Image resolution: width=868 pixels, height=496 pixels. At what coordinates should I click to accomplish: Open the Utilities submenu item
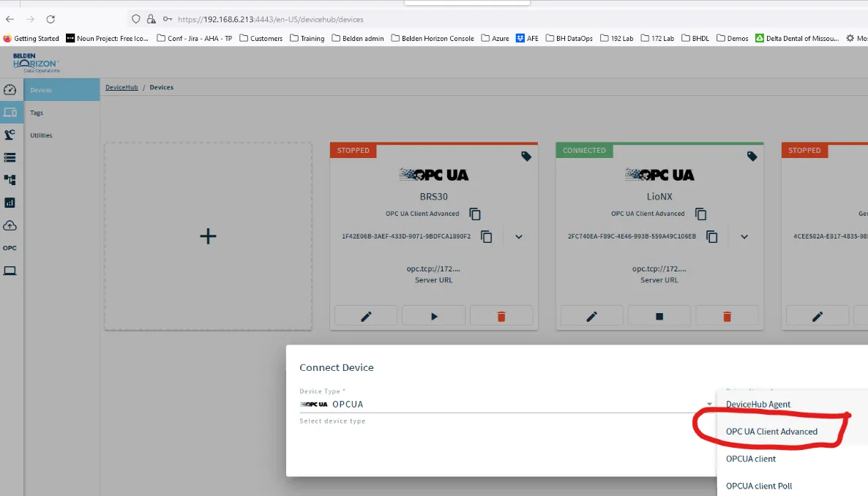[61, 135]
